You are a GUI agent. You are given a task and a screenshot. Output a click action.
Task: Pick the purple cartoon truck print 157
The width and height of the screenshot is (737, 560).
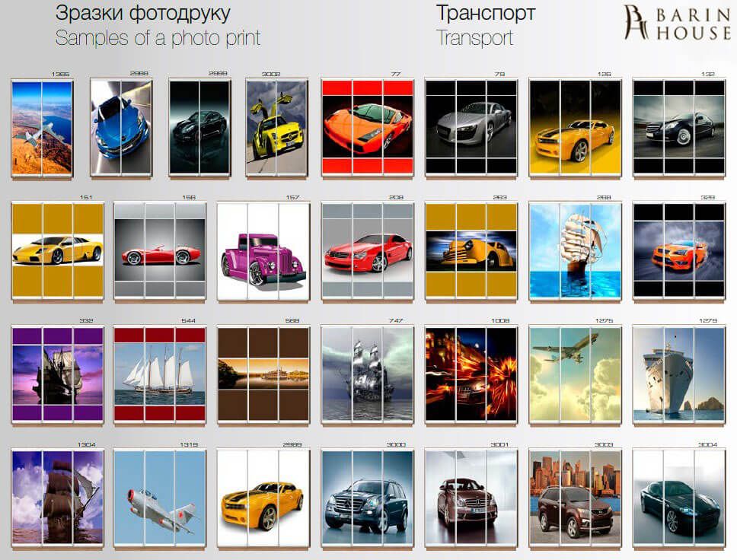263,253
